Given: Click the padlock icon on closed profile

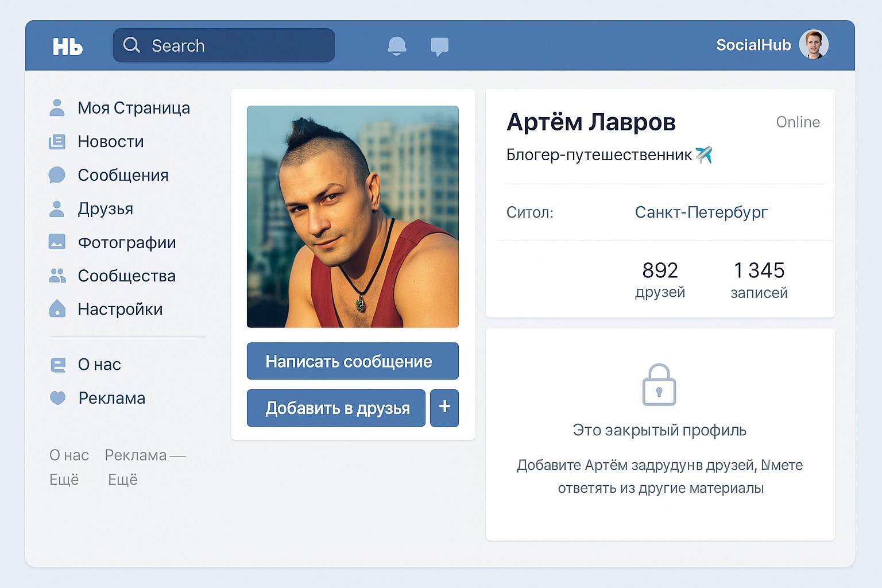Looking at the screenshot, I should 659,385.
